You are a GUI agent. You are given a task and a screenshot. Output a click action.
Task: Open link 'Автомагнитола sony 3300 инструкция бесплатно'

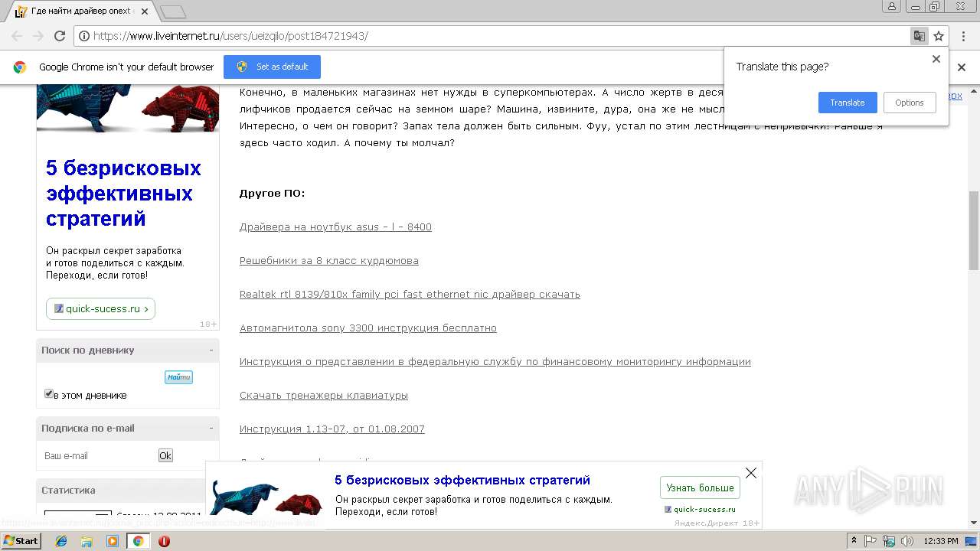coord(368,328)
